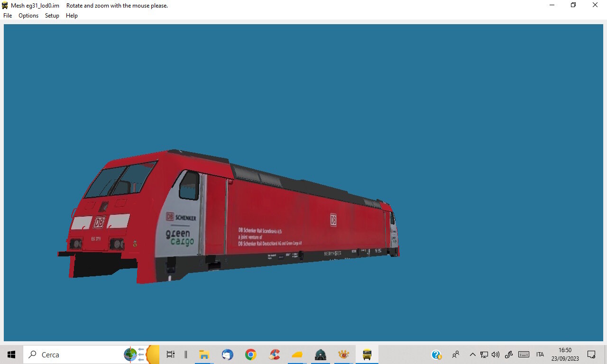Open the yellow wedge app on taskbar
This screenshot has width=607, height=364.
pos(297,355)
